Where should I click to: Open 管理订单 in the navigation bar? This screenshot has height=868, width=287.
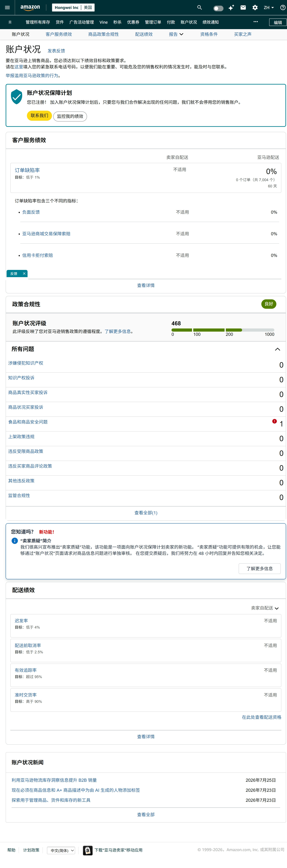pyautogui.click(x=153, y=22)
